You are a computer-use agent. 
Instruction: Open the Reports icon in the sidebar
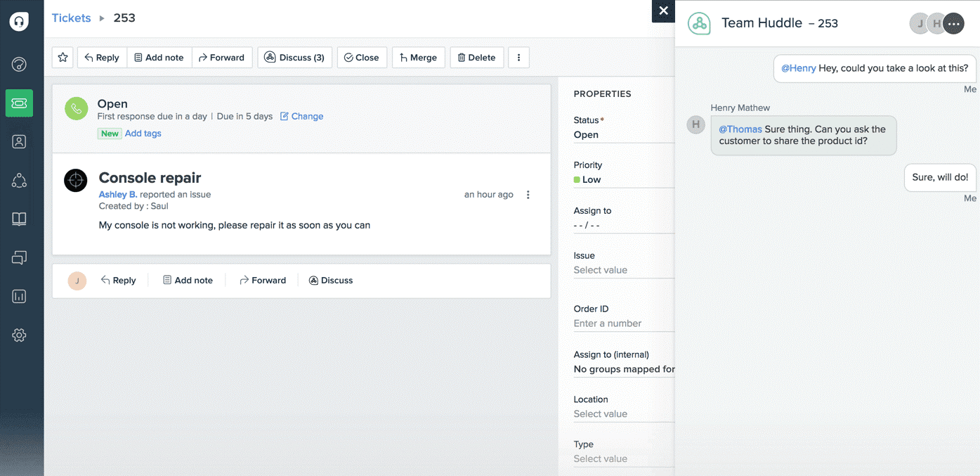coord(19,296)
